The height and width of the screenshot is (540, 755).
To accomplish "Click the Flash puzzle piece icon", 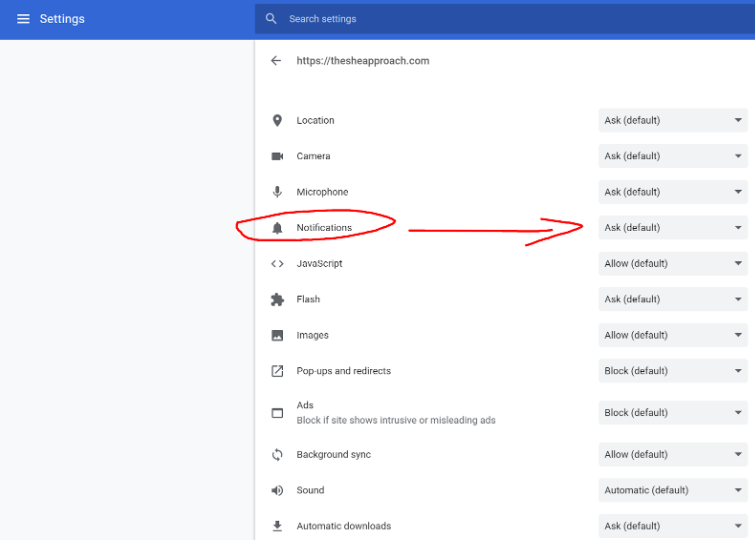I will 277,299.
